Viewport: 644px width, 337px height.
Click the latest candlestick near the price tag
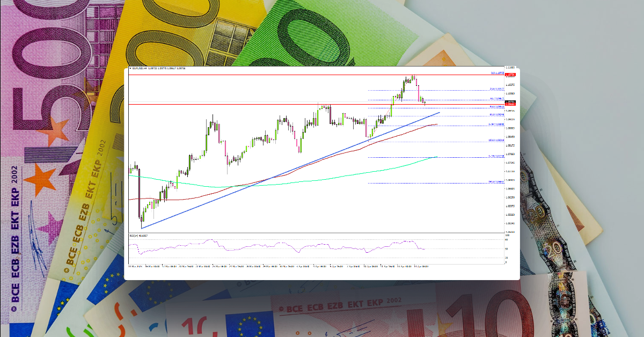click(x=424, y=102)
